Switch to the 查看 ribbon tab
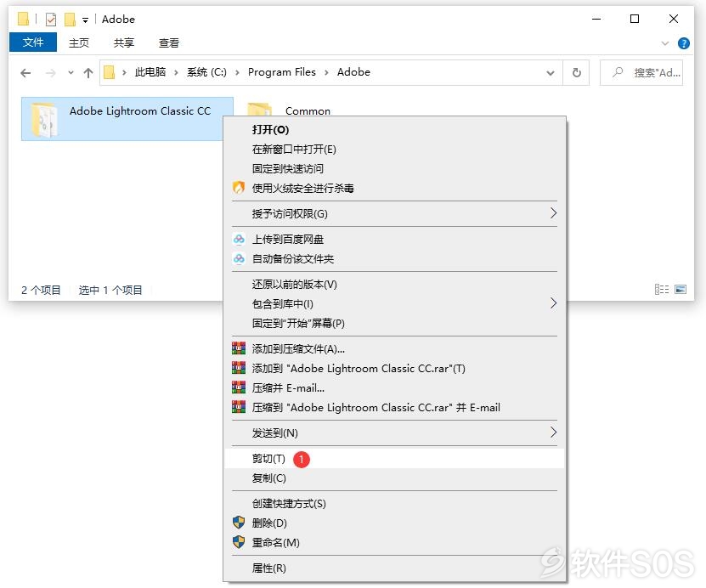The height and width of the screenshot is (588, 706). click(169, 42)
